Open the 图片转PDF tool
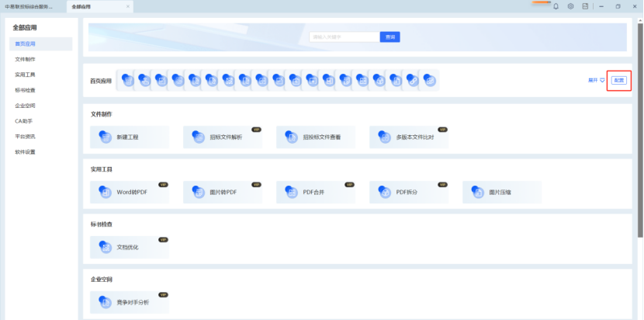 coord(222,192)
